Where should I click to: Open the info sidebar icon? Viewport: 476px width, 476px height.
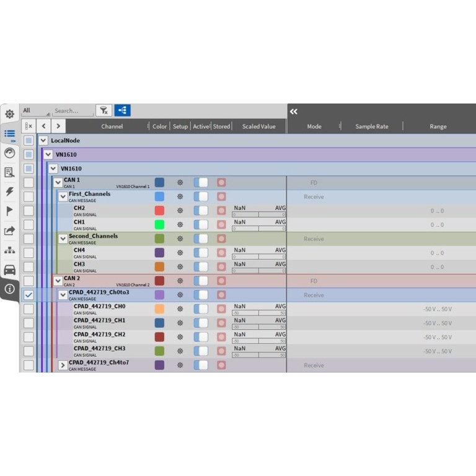point(10,289)
